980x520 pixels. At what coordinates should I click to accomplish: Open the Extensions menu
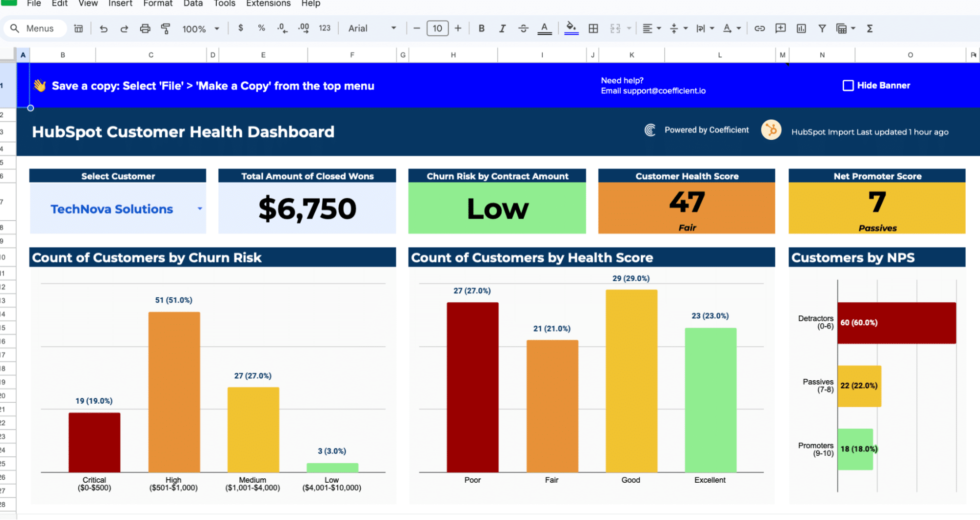[268, 4]
